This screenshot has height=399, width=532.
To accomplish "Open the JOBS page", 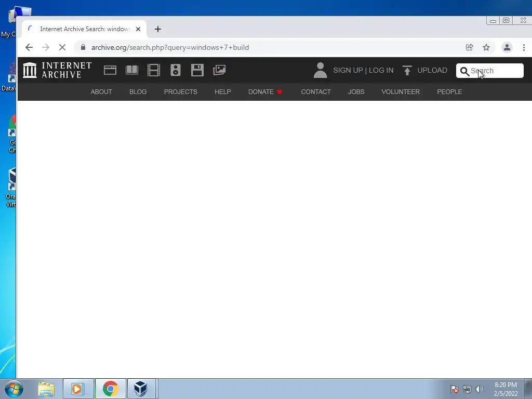I will click(356, 92).
